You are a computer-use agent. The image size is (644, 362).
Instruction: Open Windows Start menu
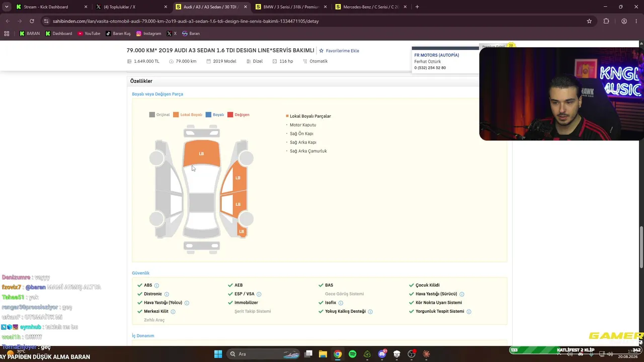click(x=218, y=354)
